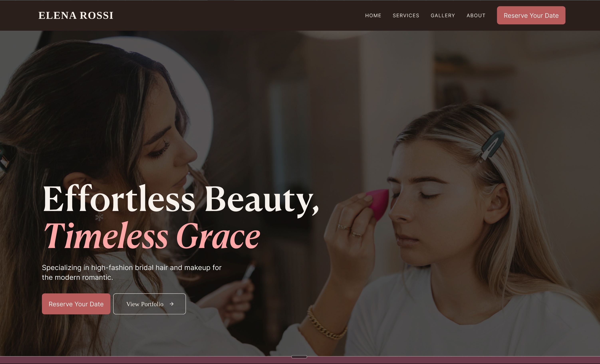Select the ABOUT nav link

coord(476,16)
